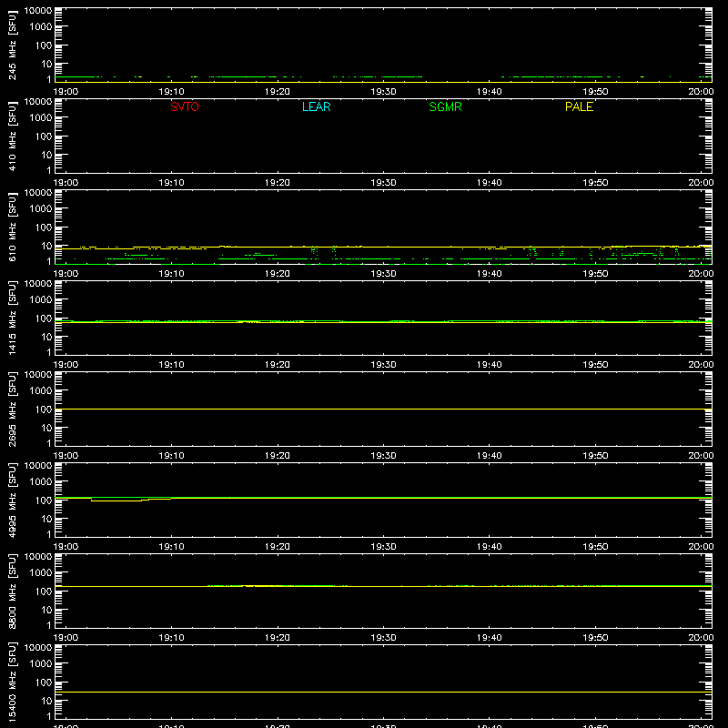
Task: Click the flat yellow trace in 2695 MHz panel
Action: [x=383, y=409]
